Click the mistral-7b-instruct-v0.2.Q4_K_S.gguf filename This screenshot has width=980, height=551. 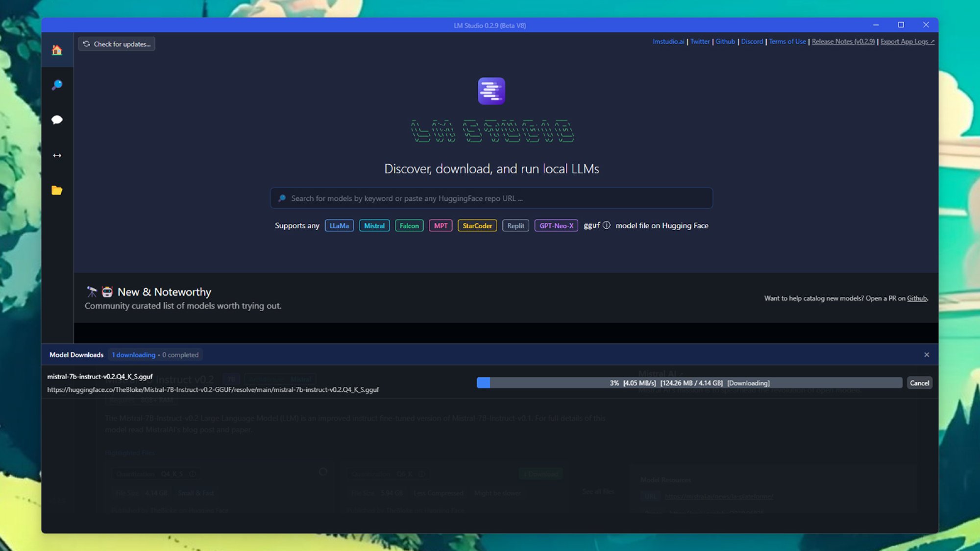(100, 377)
